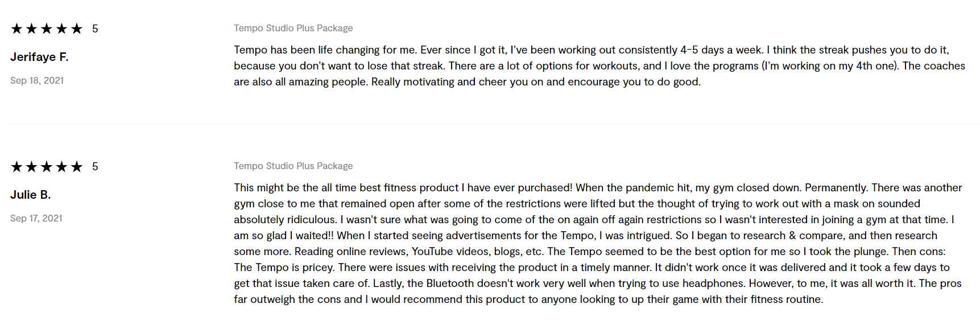Open Tempo Studio Plus Package label in Jerifaye's review
Screen dimensions: 980x332
click(x=293, y=28)
